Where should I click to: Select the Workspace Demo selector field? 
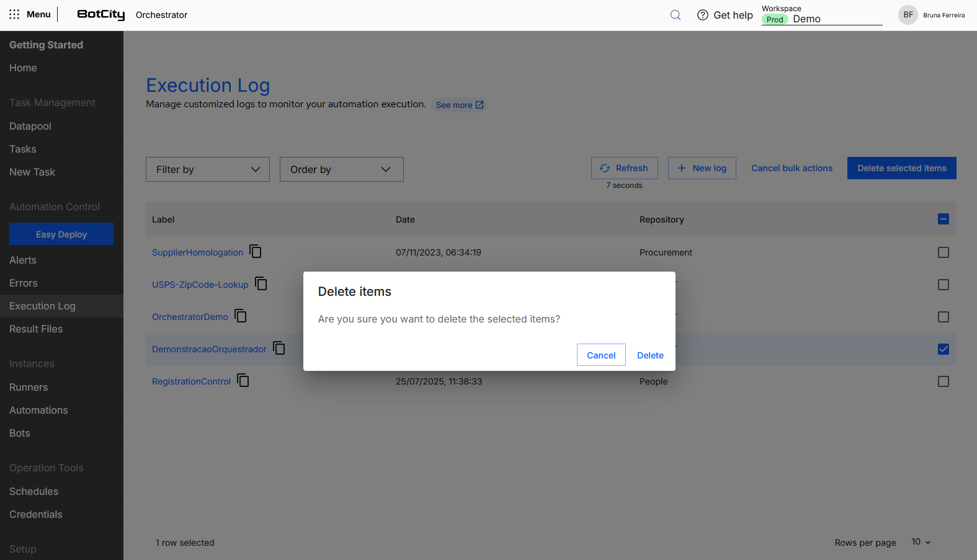click(x=822, y=19)
